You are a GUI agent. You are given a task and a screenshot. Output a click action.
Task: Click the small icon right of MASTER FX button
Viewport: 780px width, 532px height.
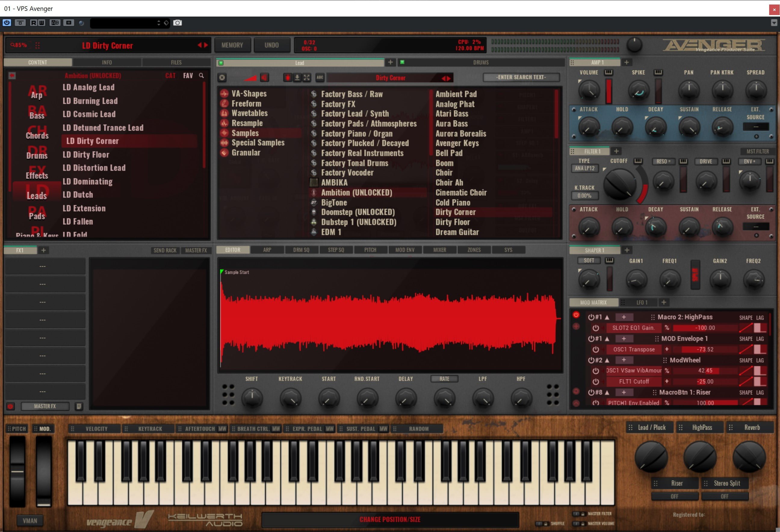[x=79, y=406]
